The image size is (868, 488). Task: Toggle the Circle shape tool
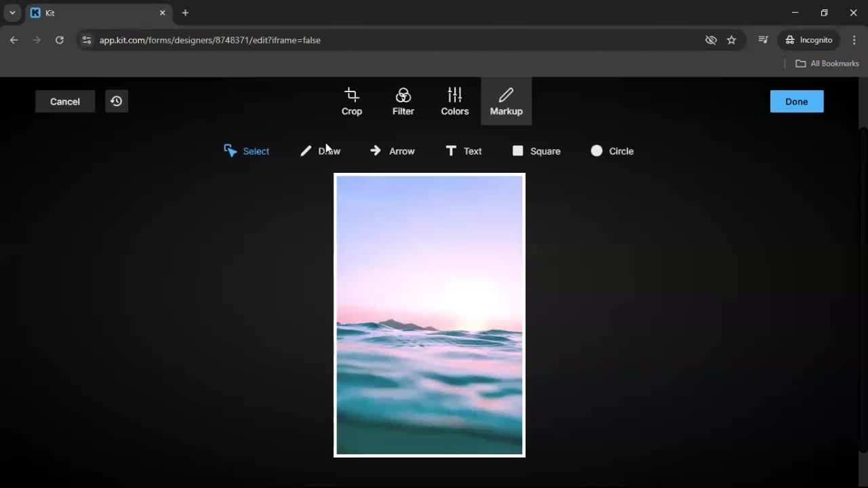click(612, 151)
